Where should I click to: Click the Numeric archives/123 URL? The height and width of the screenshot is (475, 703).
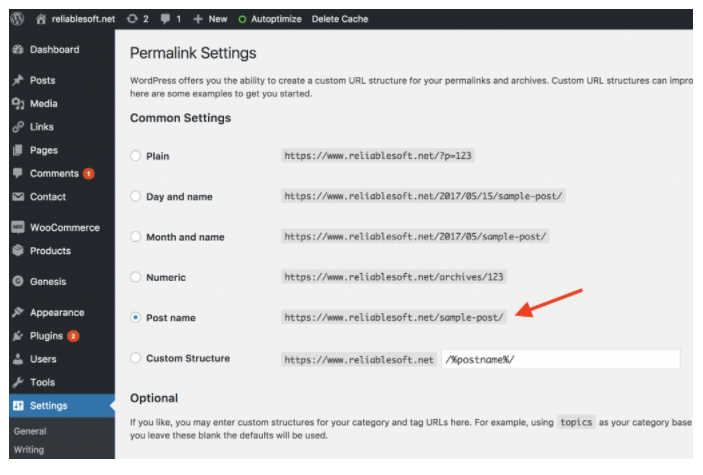click(394, 277)
